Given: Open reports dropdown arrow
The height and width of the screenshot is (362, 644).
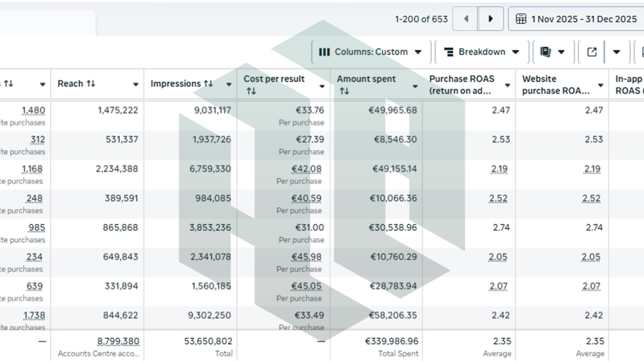Looking at the screenshot, I should (561, 52).
